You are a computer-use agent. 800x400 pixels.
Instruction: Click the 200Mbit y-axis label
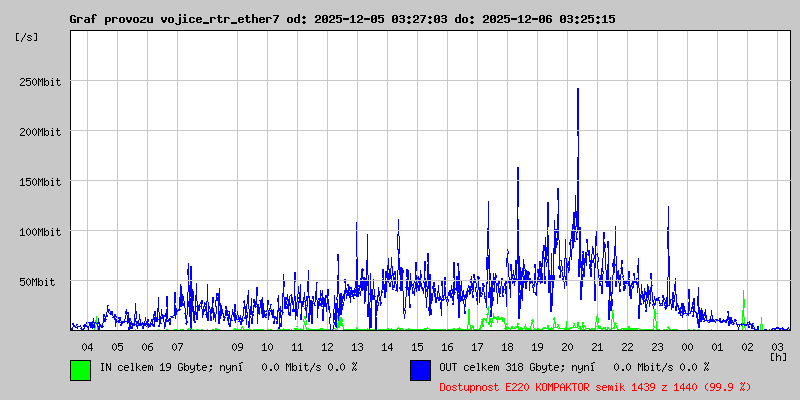[x=40, y=132]
